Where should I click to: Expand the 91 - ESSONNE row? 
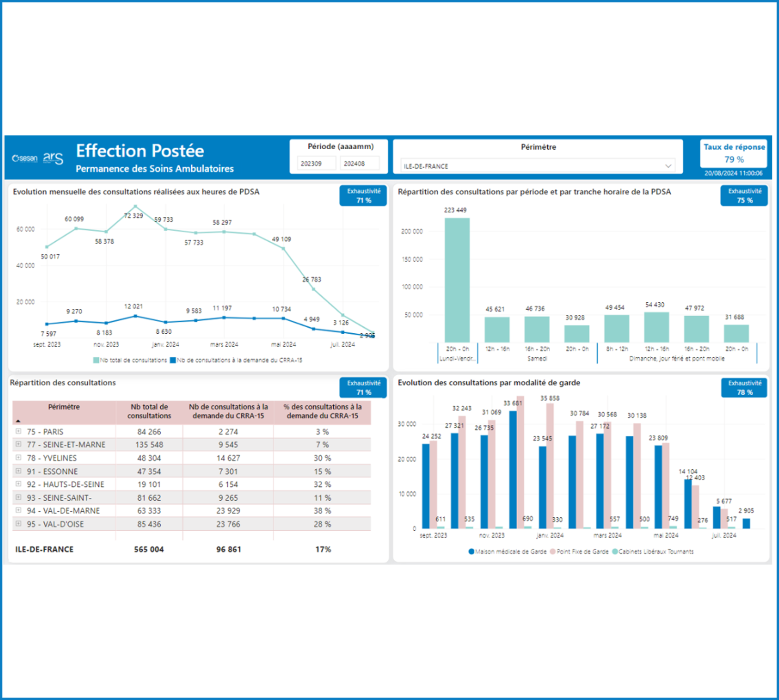click(18, 471)
